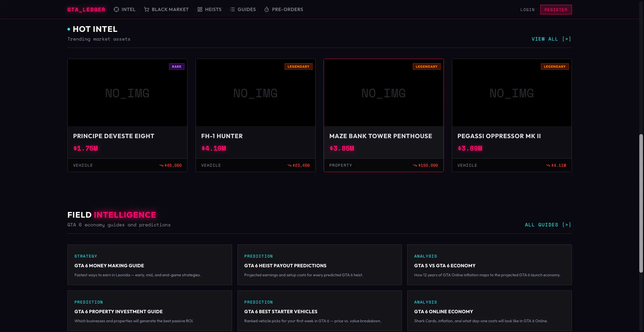Open GTA 6 Property Investment Guide
Image resolution: width=644 pixels, height=332 pixels.
click(150, 311)
